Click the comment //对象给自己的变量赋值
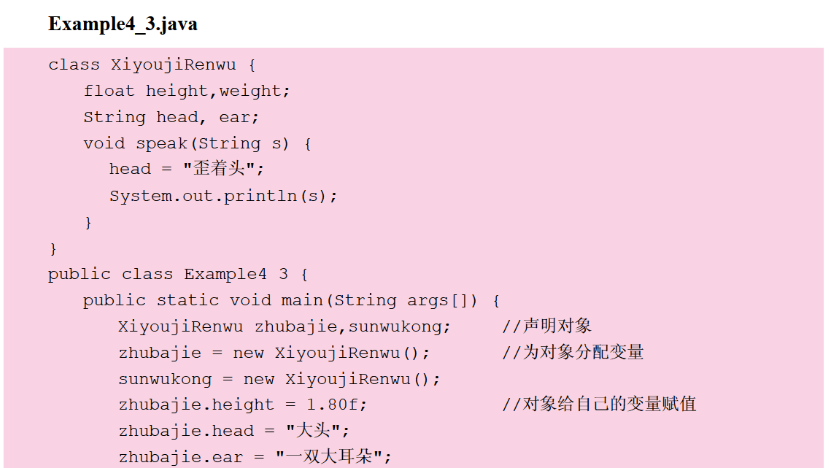The image size is (829, 468). pos(599,404)
